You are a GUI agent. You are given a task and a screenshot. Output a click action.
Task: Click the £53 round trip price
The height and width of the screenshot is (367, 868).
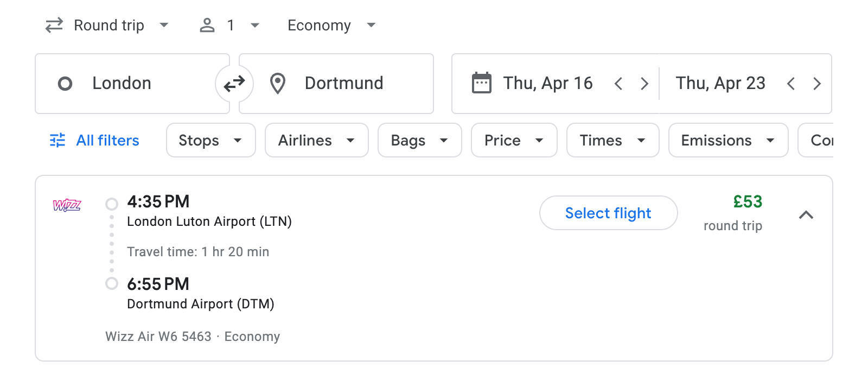pyautogui.click(x=747, y=203)
